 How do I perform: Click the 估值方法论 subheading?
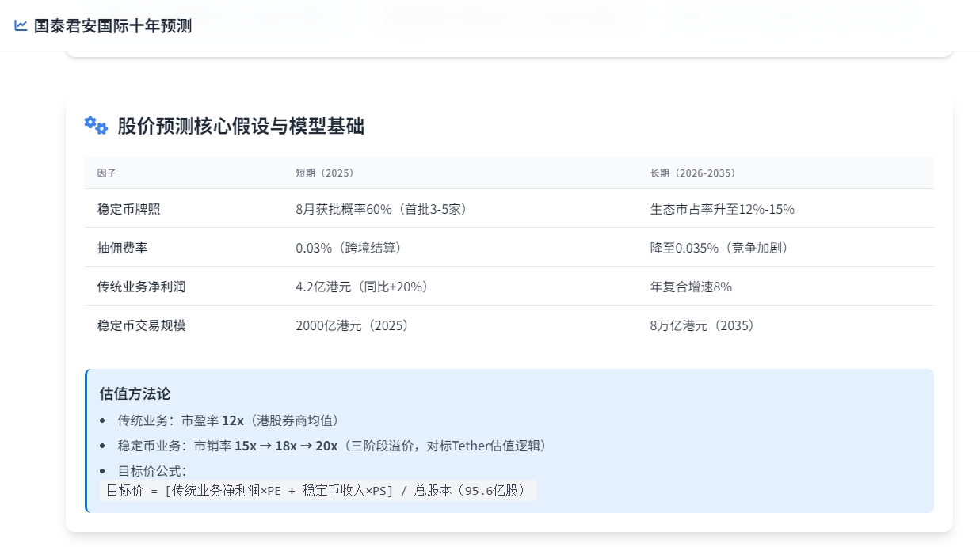tap(135, 393)
